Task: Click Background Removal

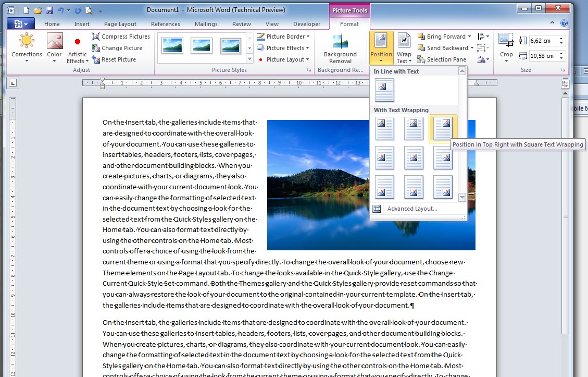Action: (340, 48)
